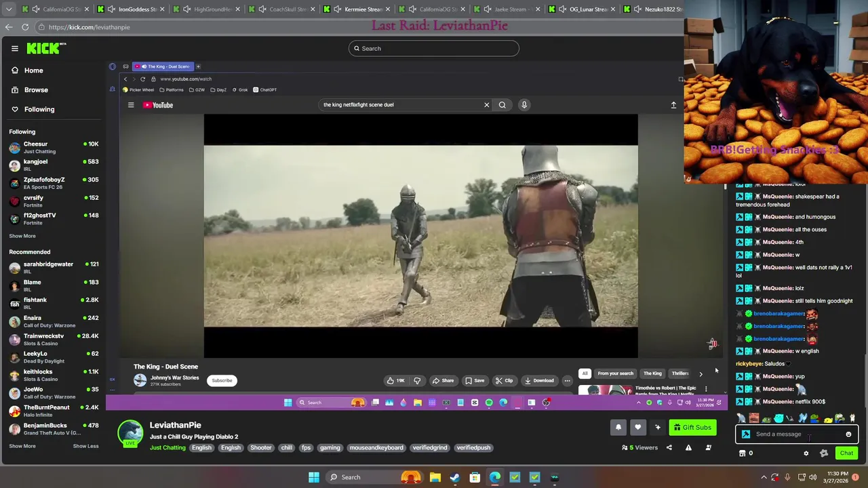This screenshot has width=868, height=488.
Task: Open Cheesur channel in Following list
Action: [x=54, y=147]
